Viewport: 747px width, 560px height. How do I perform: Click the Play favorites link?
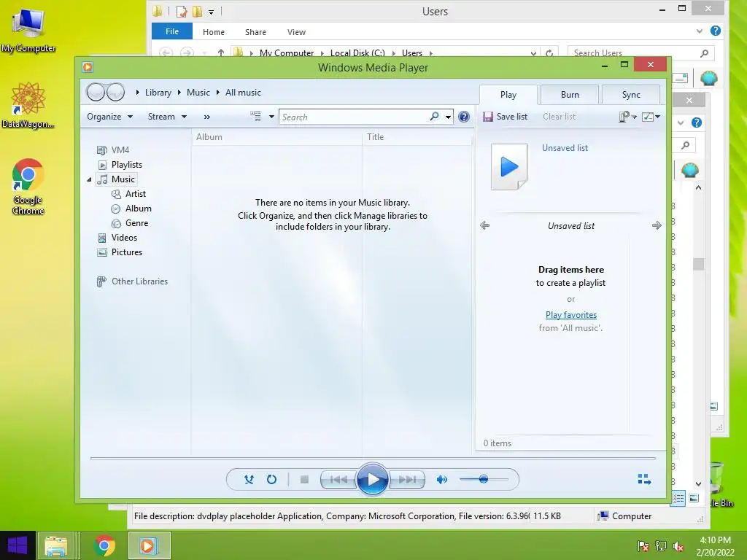(570, 315)
